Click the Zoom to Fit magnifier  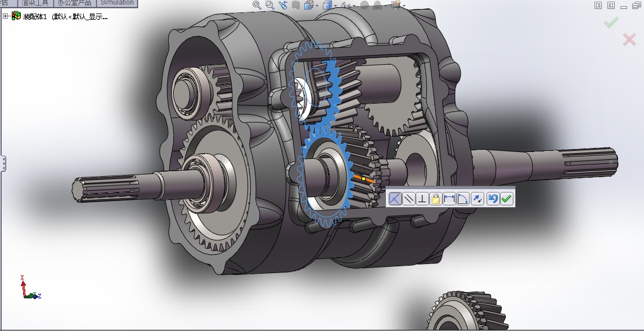pos(257,5)
